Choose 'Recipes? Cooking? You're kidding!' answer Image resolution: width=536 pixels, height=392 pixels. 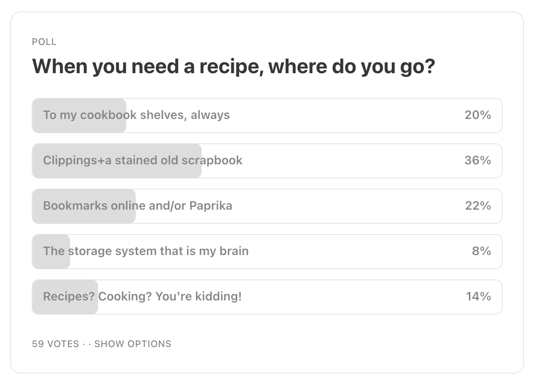[267, 297]
